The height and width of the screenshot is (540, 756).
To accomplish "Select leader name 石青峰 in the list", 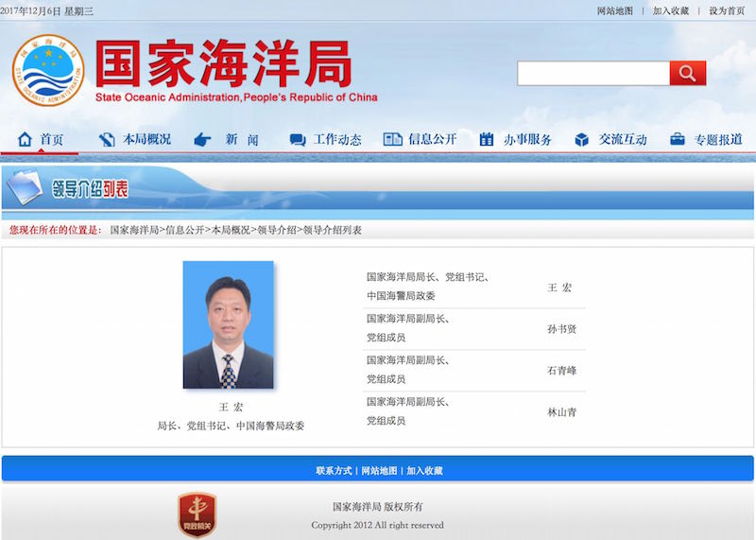I will (561, 371).
